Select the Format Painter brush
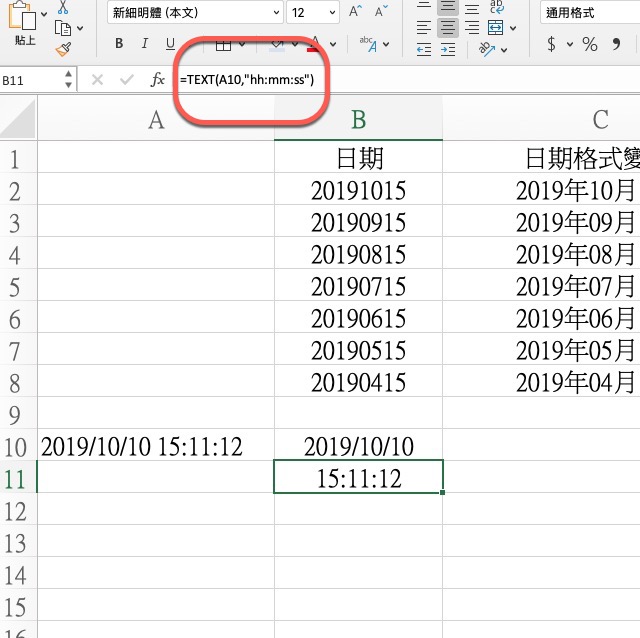This screenshot has height=638, width=640. pos(63,49)
